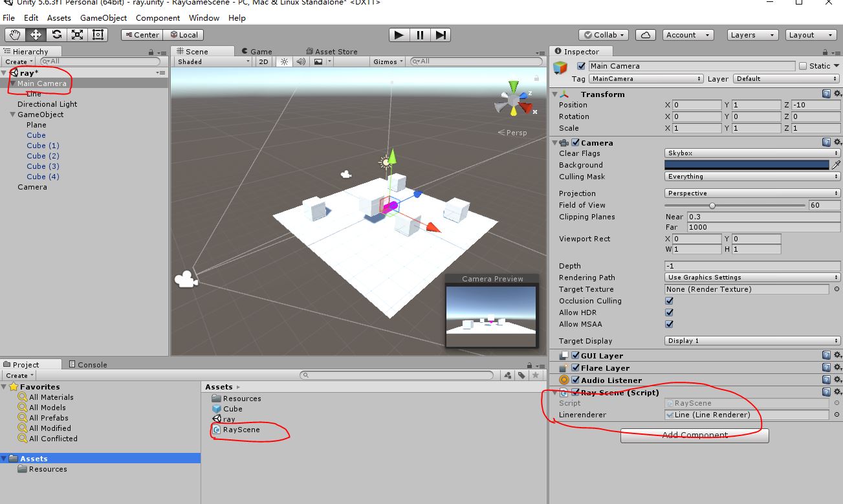Open Camera component help icon
Viewport: 843px width, 504px height.
tap(826, 142)
